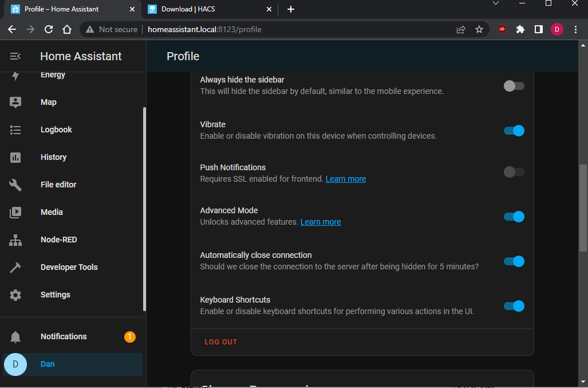588x388 pixels.
Task: Open the Extensions puzzle icon
Action: pos(520,29)
